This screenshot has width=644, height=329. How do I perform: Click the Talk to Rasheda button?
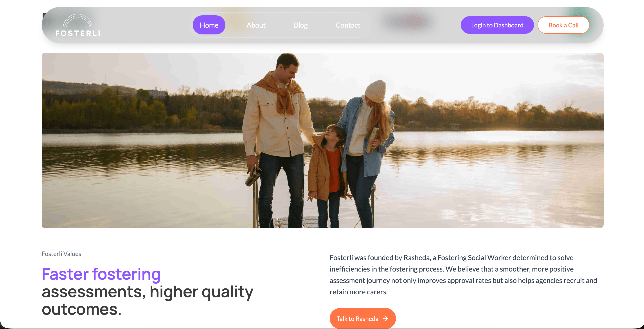pos(363,318)
